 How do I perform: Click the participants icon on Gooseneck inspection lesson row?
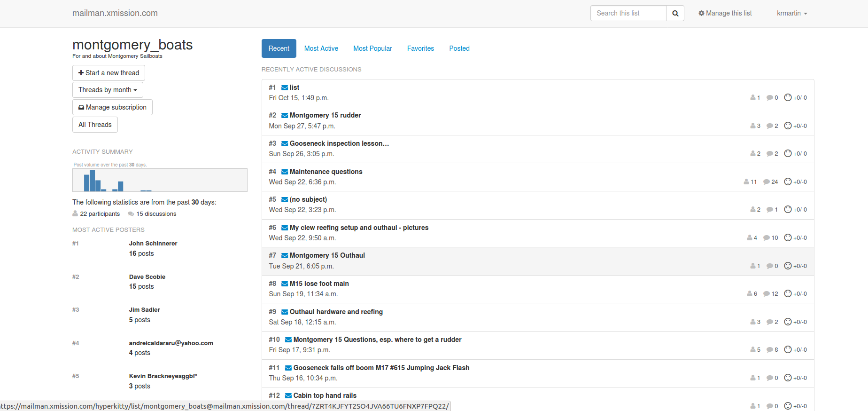pos(753,154)
